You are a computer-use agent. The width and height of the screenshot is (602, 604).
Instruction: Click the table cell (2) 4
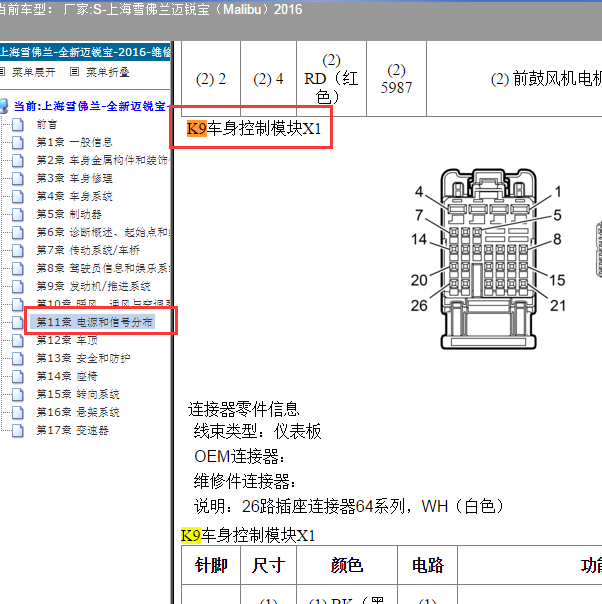268,79
